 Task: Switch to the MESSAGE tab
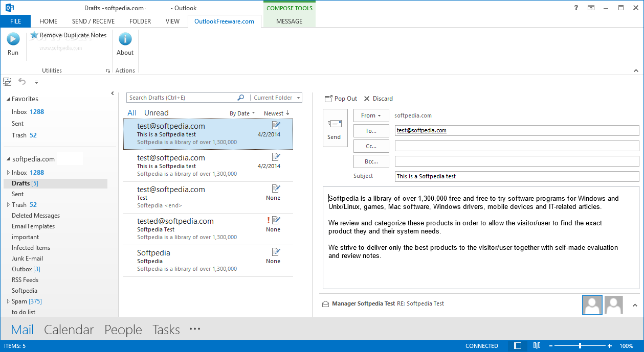click(x=290, y=21)
